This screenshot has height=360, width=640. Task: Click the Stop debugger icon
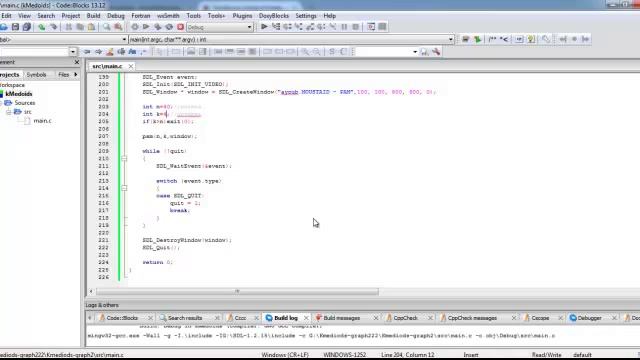[356, 27]
